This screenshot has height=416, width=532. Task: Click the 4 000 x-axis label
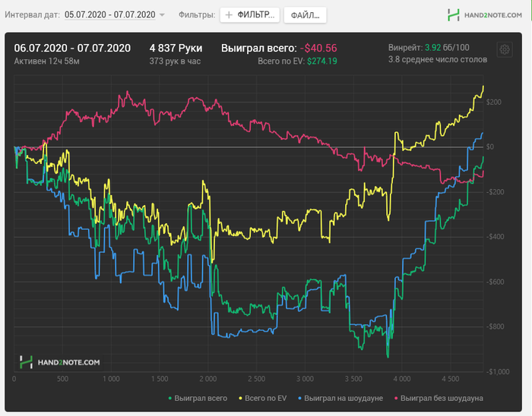point(402,379)
